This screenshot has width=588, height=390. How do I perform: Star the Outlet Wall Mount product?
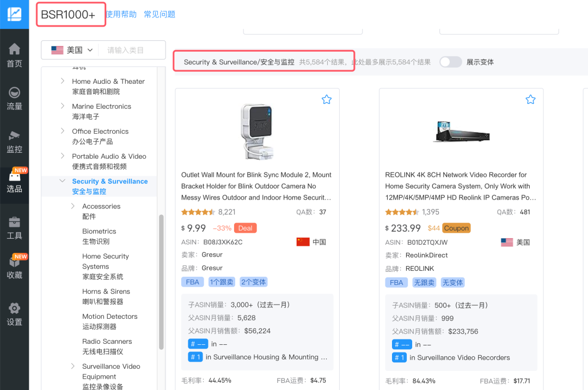(x=326, y=100)
